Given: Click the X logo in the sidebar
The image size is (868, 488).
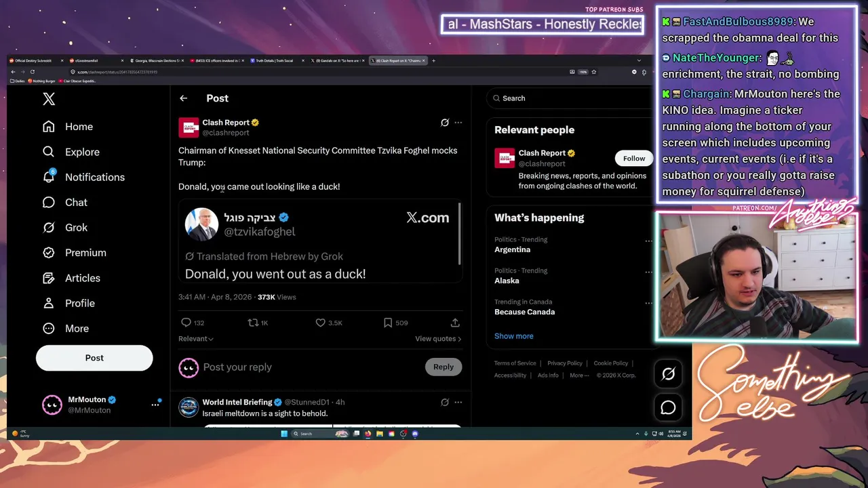Looking at the screenshot, I should (x=49, y=99).
